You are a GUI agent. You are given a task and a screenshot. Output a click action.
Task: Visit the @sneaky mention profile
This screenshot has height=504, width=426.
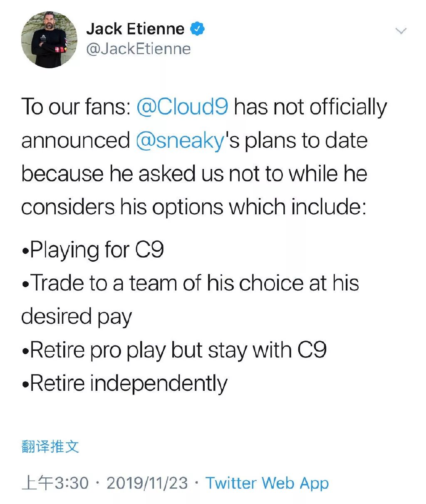point(180,141)
